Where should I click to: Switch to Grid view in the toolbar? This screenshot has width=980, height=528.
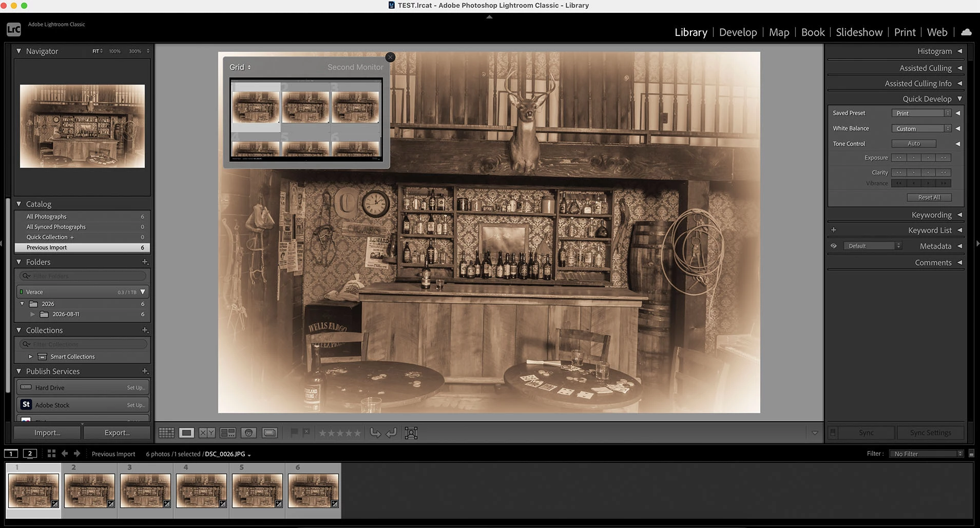coord(166,433)
